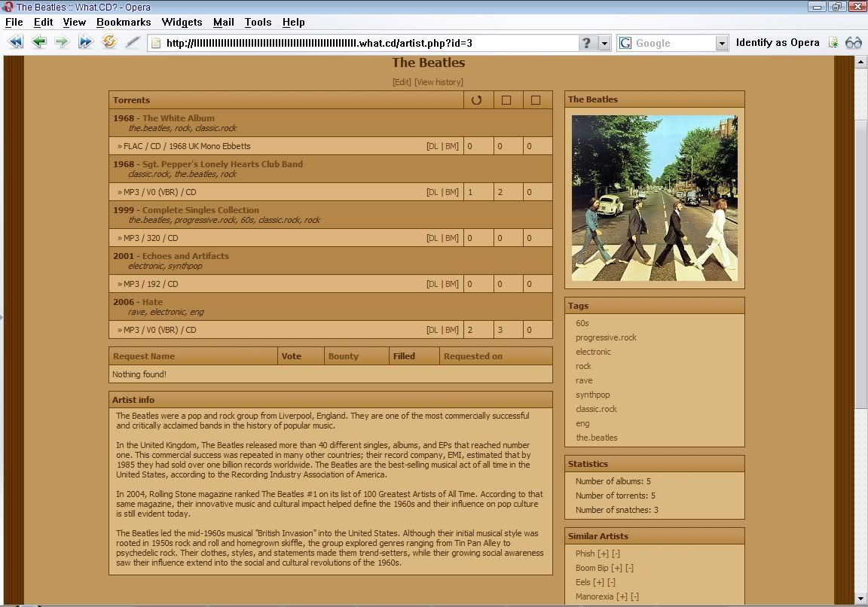Click the page icon next to Identify as Opera

(x=833, y=43)
